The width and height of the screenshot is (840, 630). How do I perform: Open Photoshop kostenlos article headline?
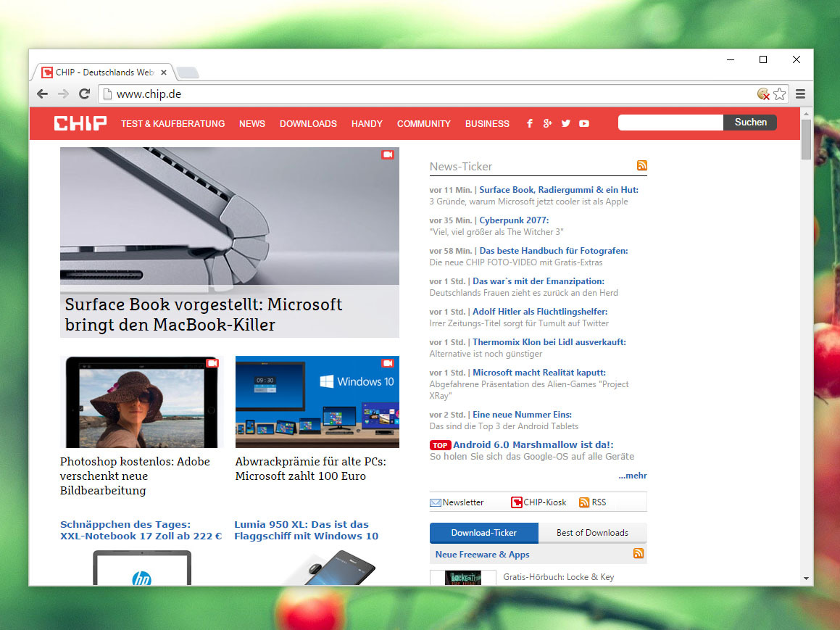(x=135, y=476)
